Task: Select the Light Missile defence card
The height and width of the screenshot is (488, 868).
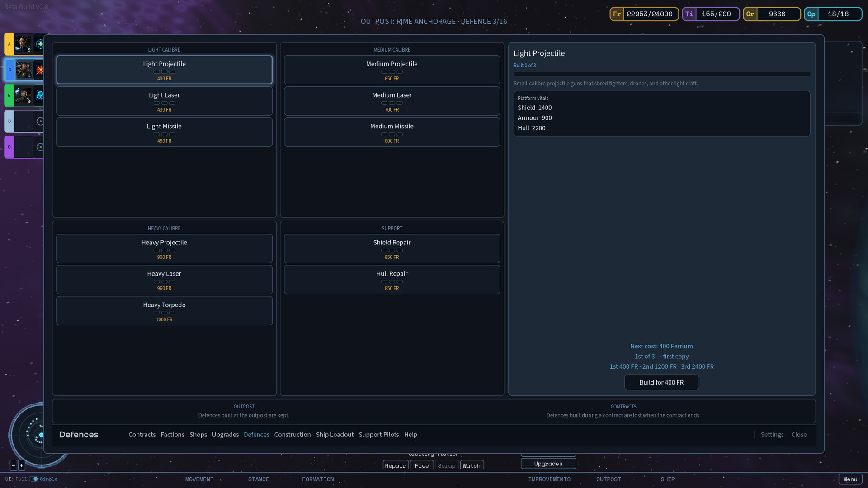Action: [x=164, y=132]
